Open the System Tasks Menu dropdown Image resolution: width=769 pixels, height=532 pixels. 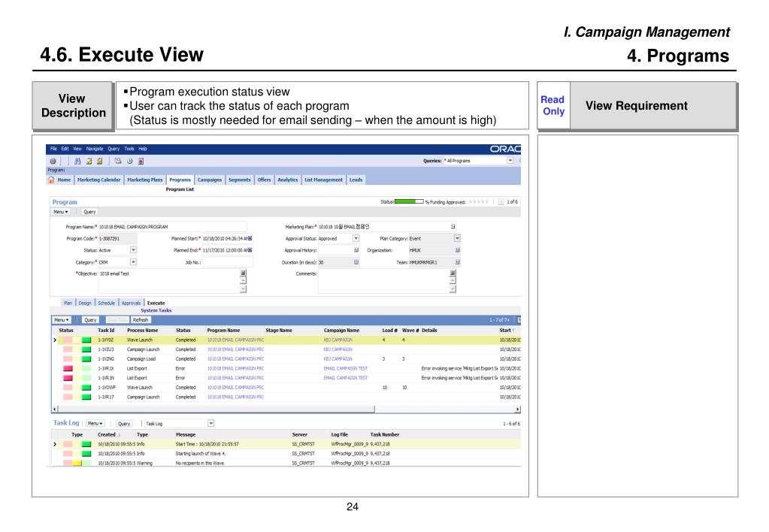tap(62, 319)
